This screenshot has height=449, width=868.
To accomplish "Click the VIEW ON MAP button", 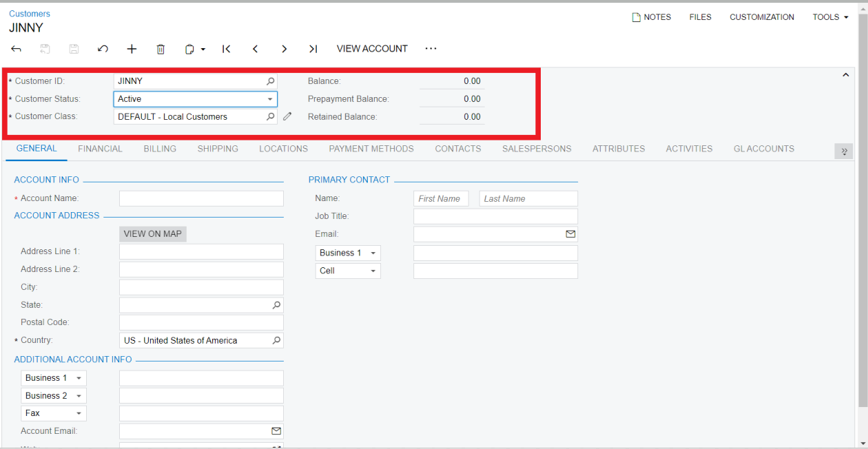I will coord(152,233).
